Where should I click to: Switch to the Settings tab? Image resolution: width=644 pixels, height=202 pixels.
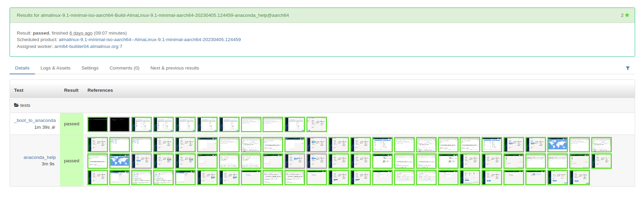coord(90,68)
